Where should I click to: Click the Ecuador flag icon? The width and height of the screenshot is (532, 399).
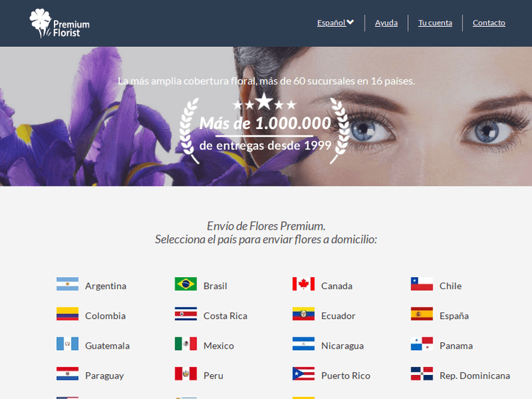tap(304, 315)
